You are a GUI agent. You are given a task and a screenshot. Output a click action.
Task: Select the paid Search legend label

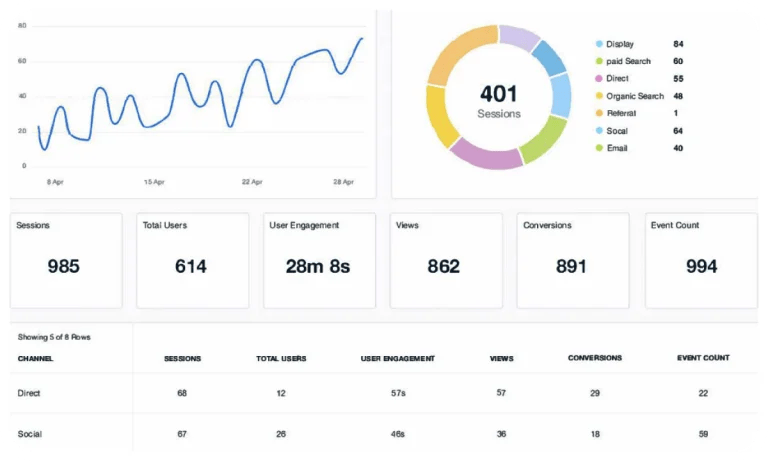click(628, 61)
